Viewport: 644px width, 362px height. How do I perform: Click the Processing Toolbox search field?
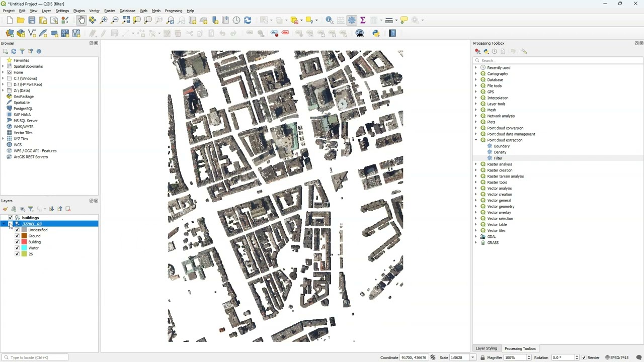[558, 60]
